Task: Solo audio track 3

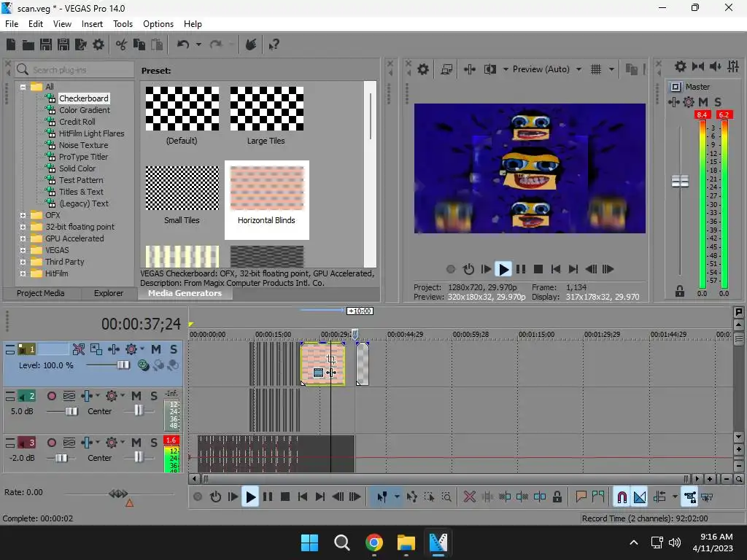Action: [x=154, y=443]
